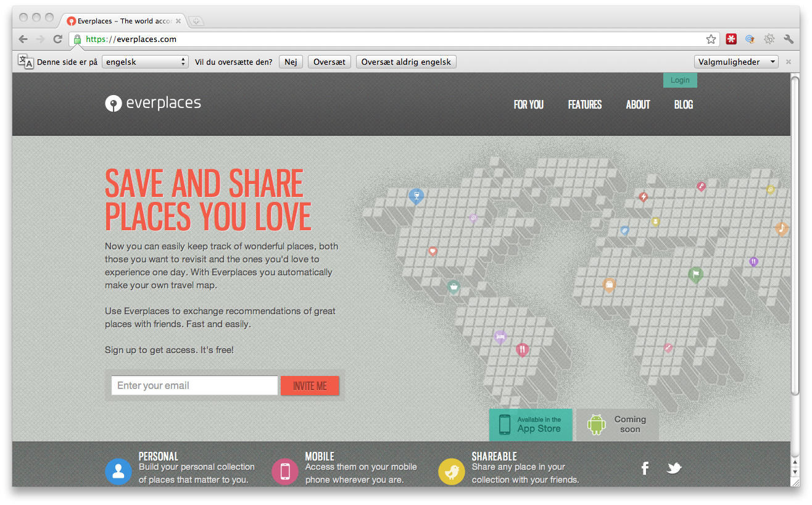Click the green padlock in the address bar
The image size is (812, 505).
point(77,39)
